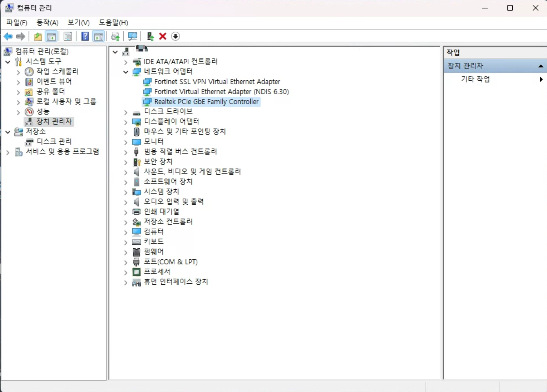The width and height of the screenshot is (547, 392).
Task: Collapse the 장치 관리자 actions section arrow
Action: point(540,66)
